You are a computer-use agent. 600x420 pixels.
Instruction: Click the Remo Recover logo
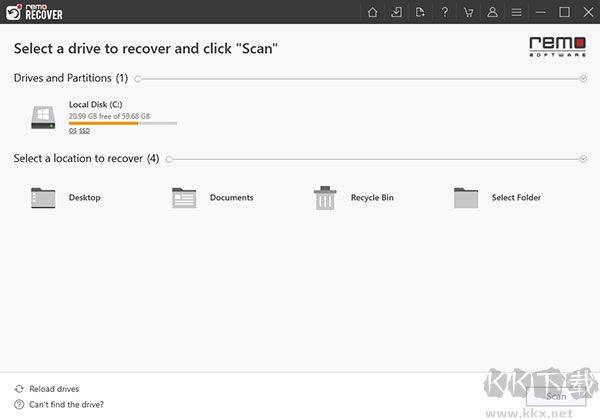34,12
